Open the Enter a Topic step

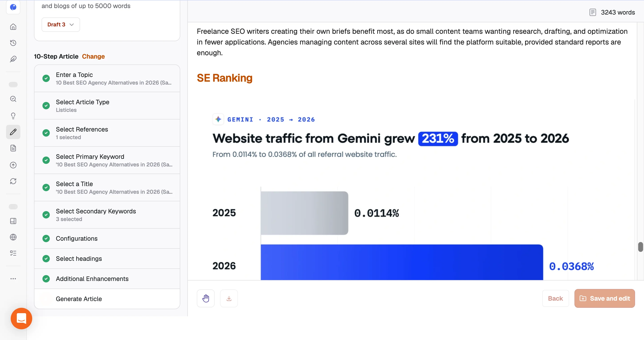click(107, 79)
